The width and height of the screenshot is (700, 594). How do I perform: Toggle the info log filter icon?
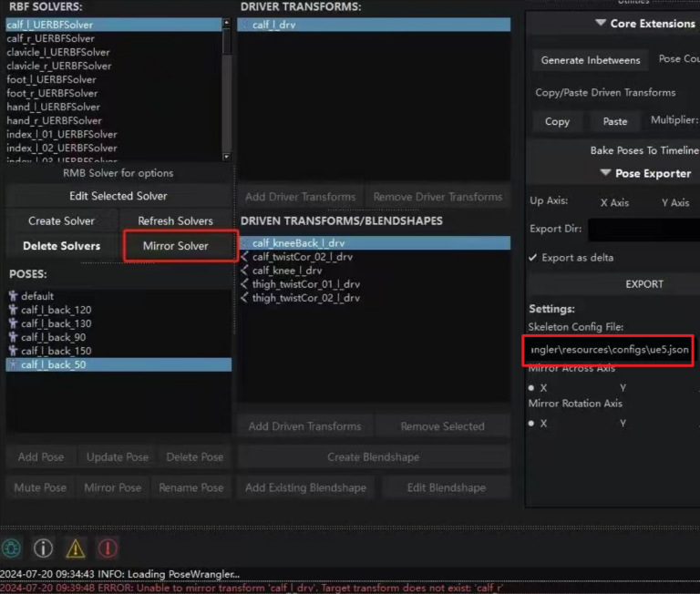43,548
